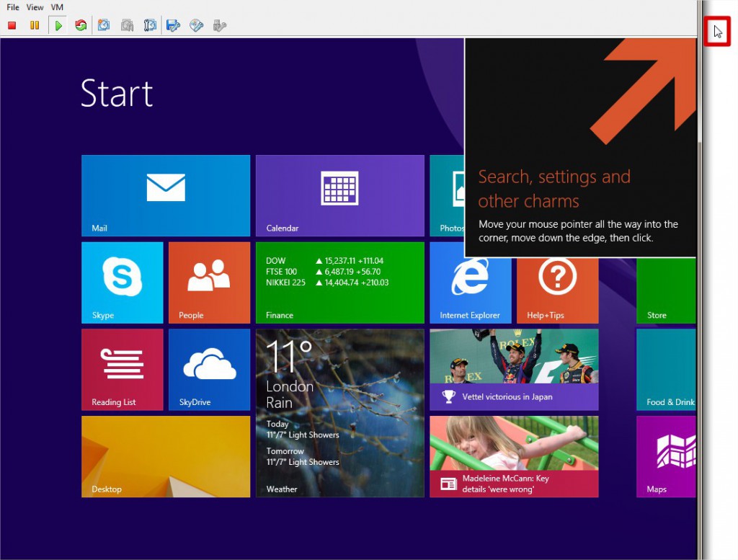The width and height of the screenshot is (738, 560).
Task: Click the 'Tomorrow' forecast text in Weather tile
Action: coord(285,451)
